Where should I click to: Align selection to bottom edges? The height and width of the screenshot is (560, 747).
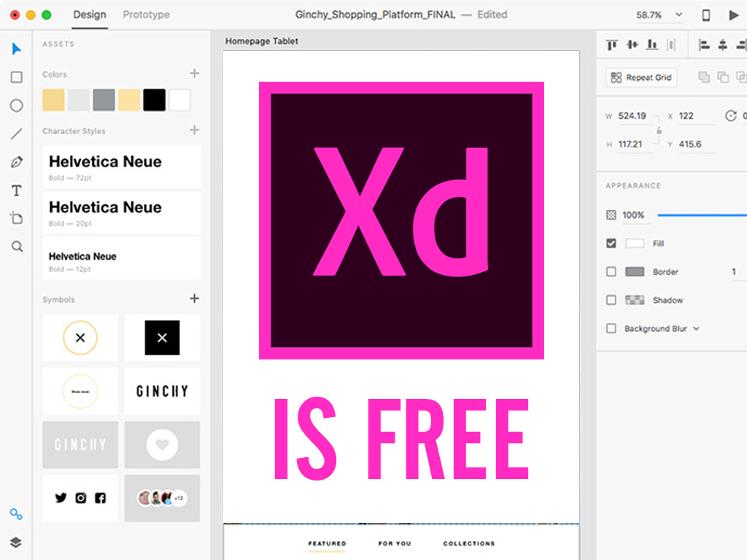(x=652, y=44)
